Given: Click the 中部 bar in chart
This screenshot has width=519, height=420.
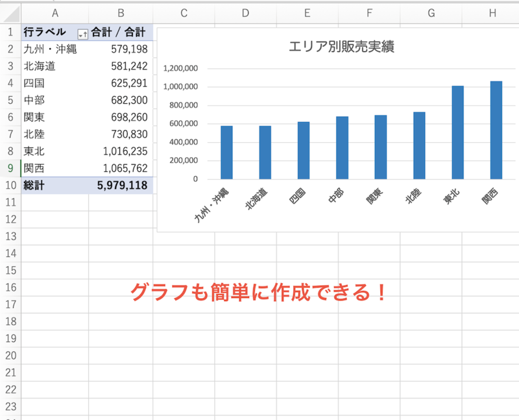Looking at the screenshot, I should click(343, 148).
